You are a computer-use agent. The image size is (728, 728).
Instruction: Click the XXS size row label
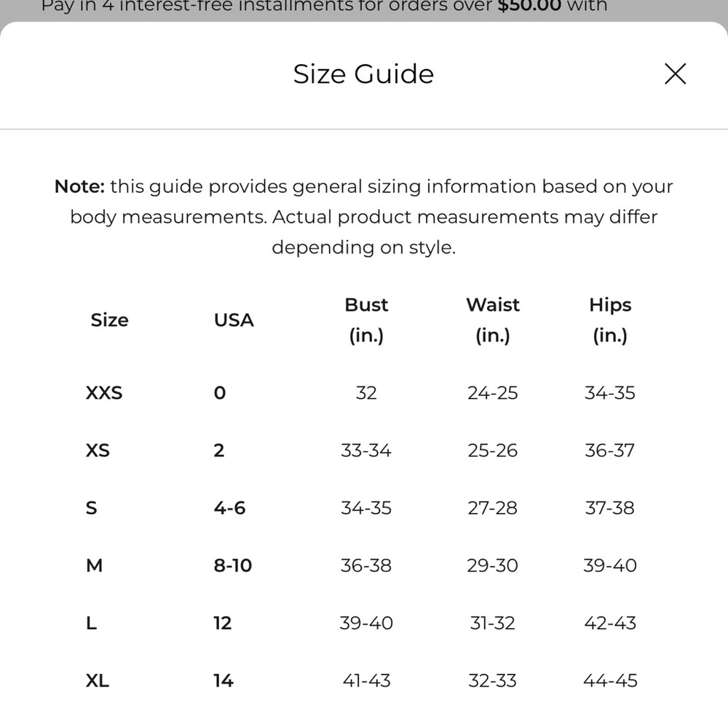point(104,393)
